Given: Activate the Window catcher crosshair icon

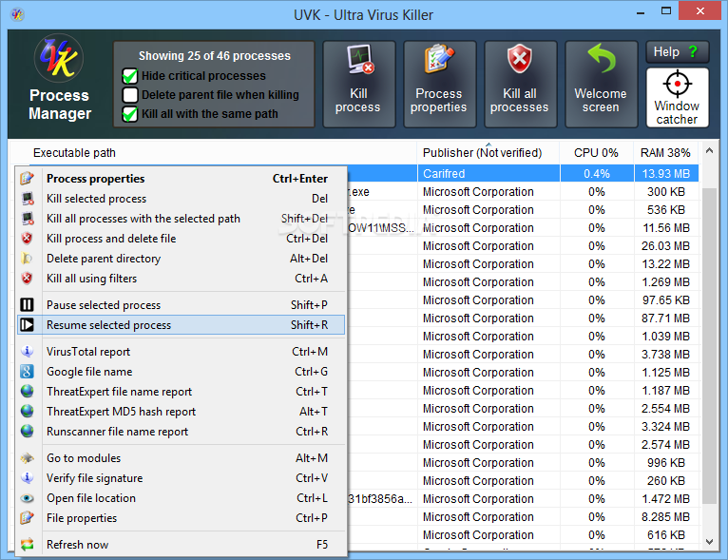Looking at the screenshot, I should (x=678, y=84).
